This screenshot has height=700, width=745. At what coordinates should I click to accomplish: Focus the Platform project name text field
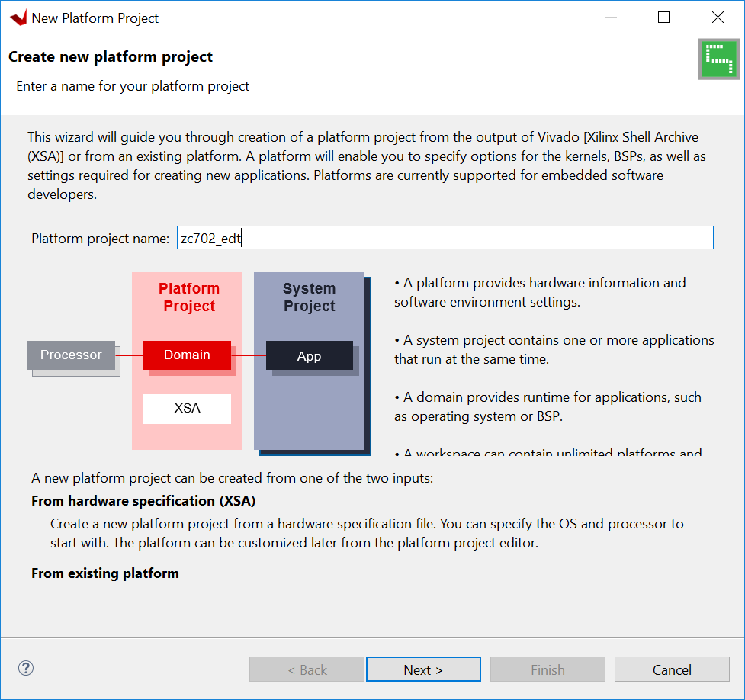click(445, 238)
